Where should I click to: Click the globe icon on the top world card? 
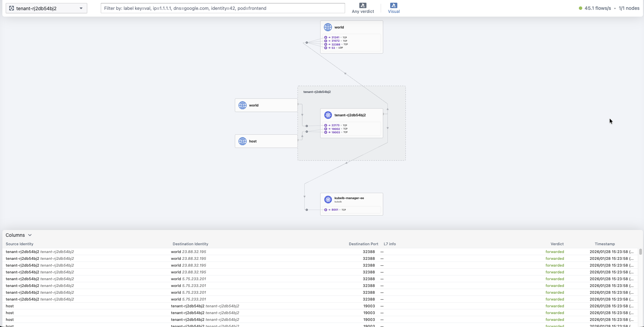point(327,27)
